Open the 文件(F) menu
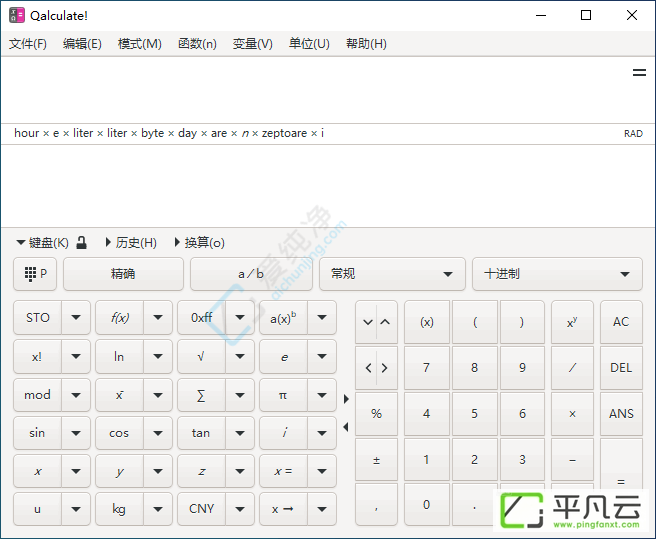 (x=28, y=44)
